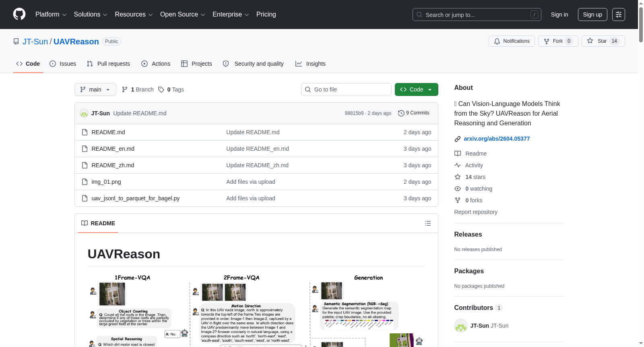Click the JT-Sun commit author avatar
The image size is (644, 347).
click(x=84, y=113)
